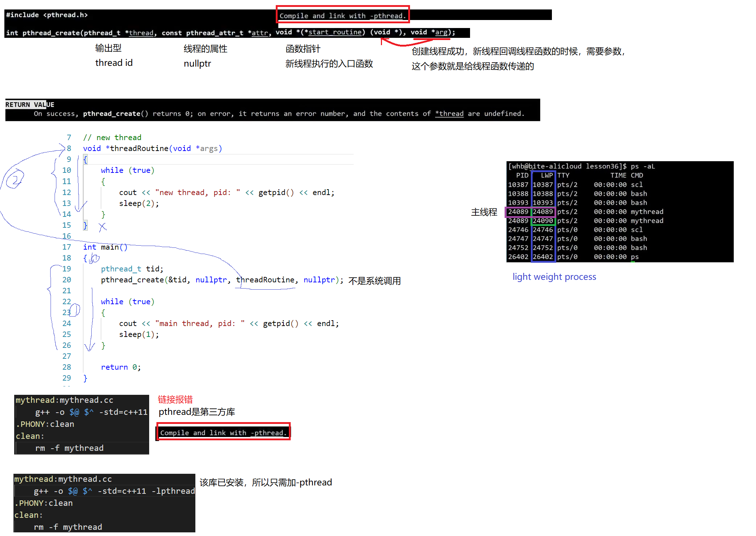756x536 pixels.
Task: Click the underlined 'thread' parameter in pthread_create signature
Action: (x=141, y=33)
